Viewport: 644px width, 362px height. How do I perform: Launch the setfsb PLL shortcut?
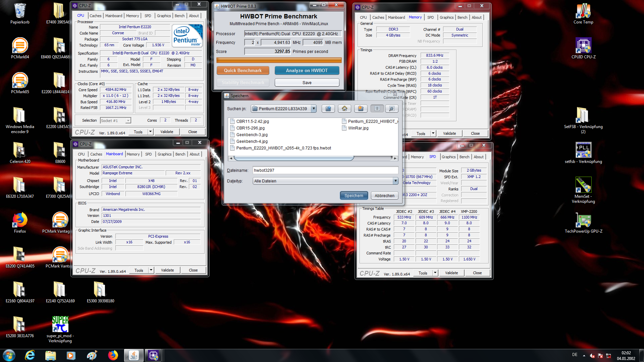(583, 153)
